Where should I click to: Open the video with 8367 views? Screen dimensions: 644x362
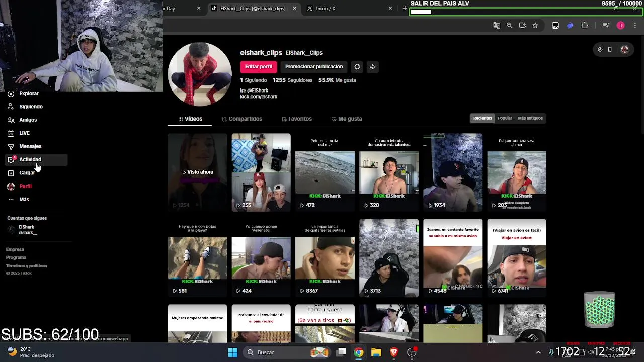click(x=325, y=258)
